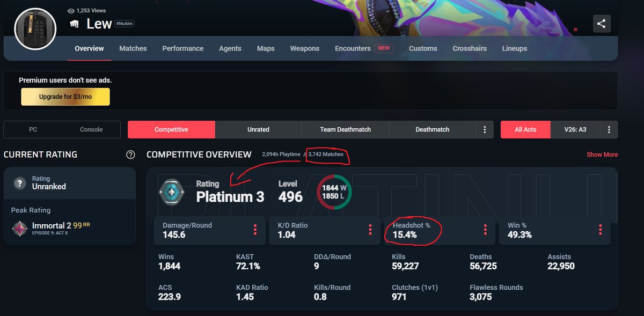The height and width of the screenshot is (316, 644).
Task: Click the Platinum 3 rank badge icon
Action: 172,191
